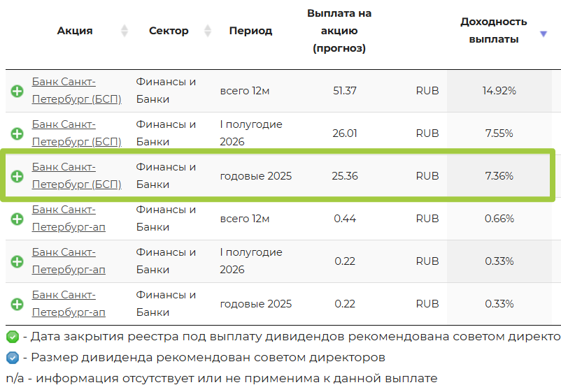
Task: Open Банк Санкт-Петербург (БСП) link with 7.55% yield
Action: (x=76, y=133)
